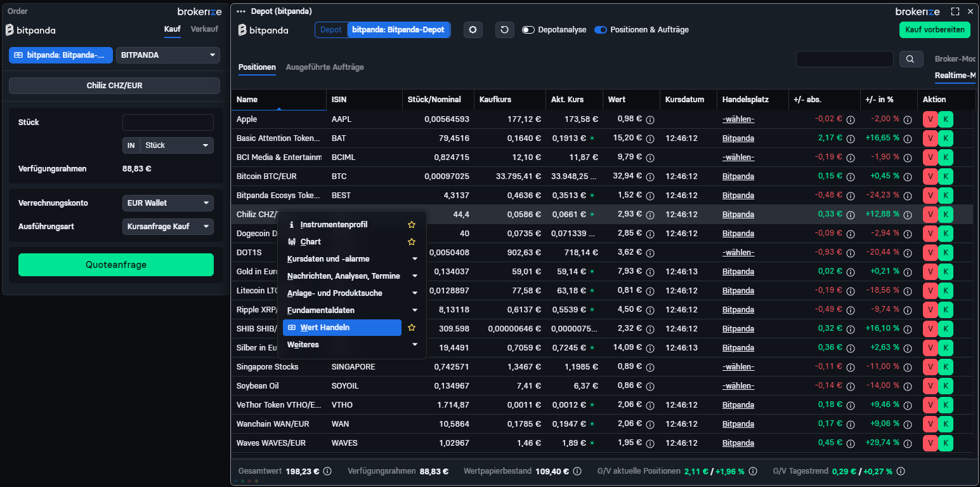
Task: Sell Bitcoin BTC/EUR via V button
Action: click(931, 176)
